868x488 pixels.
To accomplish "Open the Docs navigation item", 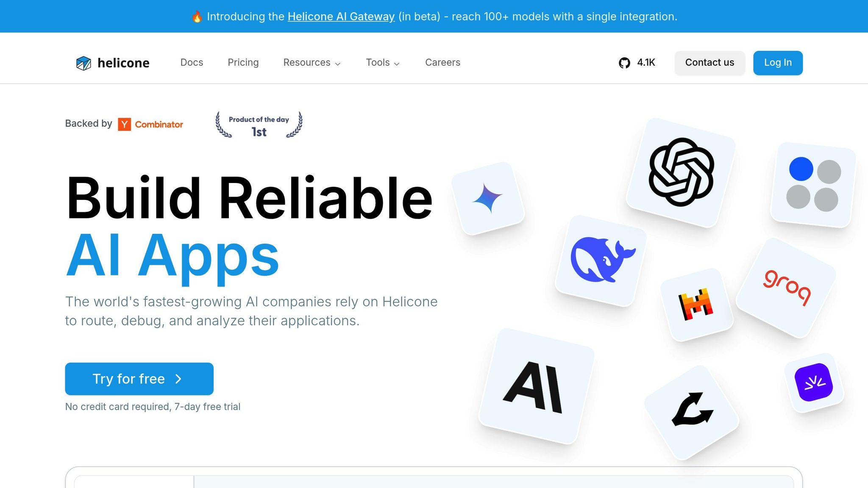I will click(x=192, y=63).
